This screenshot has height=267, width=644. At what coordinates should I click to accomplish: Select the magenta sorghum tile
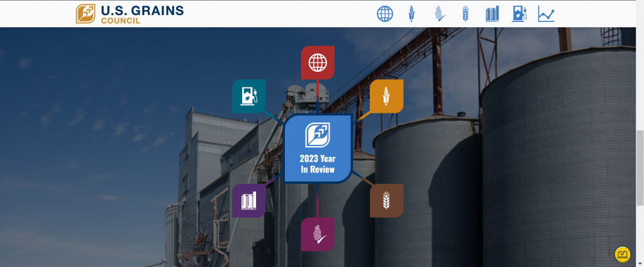coord(318,234)
